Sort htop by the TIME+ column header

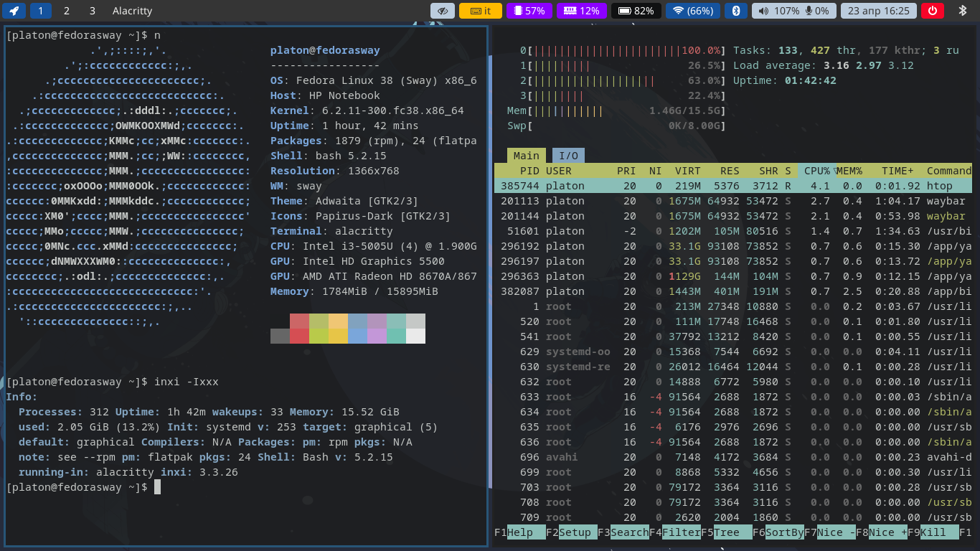click(897, 171)
